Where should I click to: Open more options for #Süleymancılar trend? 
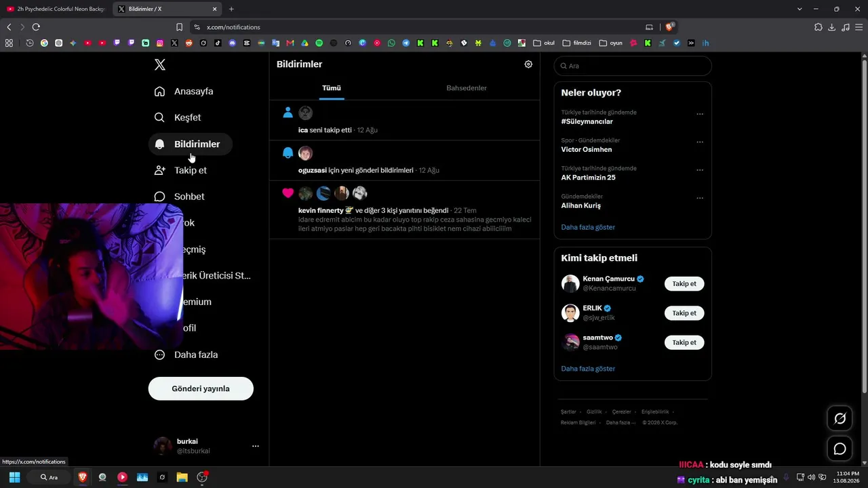700,114
